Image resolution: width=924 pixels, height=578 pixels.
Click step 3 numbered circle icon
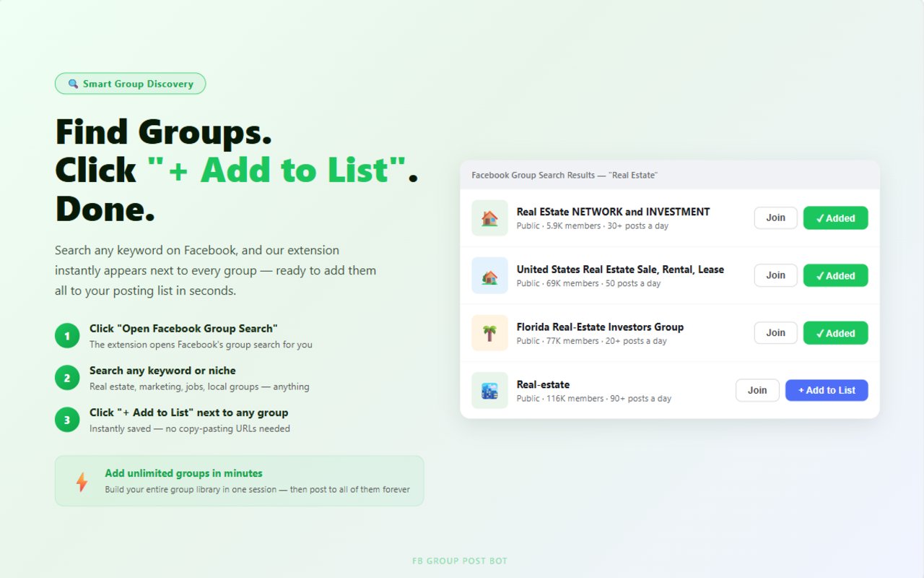click(x=66, y=419)
